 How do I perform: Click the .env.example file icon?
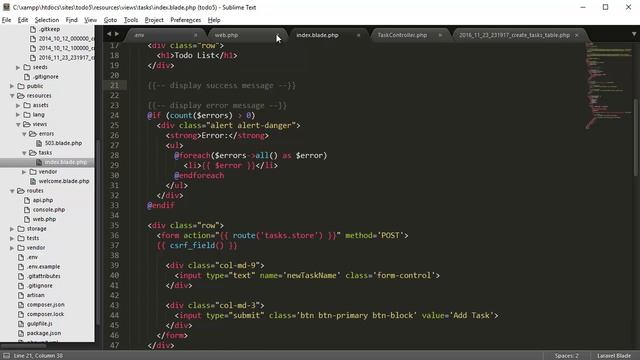[x=21, y=267]
